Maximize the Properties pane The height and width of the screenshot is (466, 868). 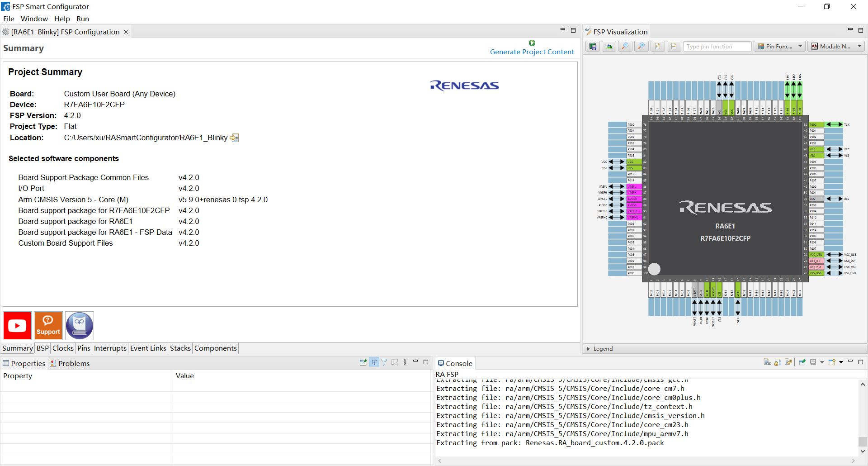[425, 361]
